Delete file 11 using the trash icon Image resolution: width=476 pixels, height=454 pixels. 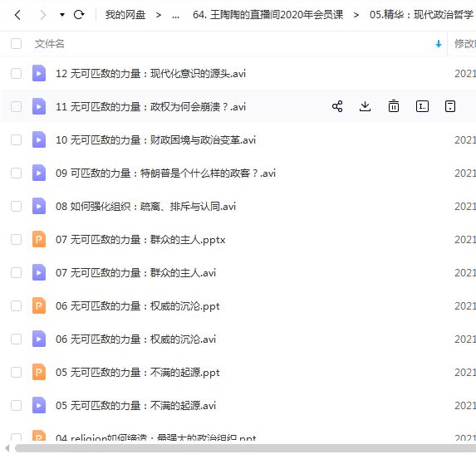(x=394, y=106)
